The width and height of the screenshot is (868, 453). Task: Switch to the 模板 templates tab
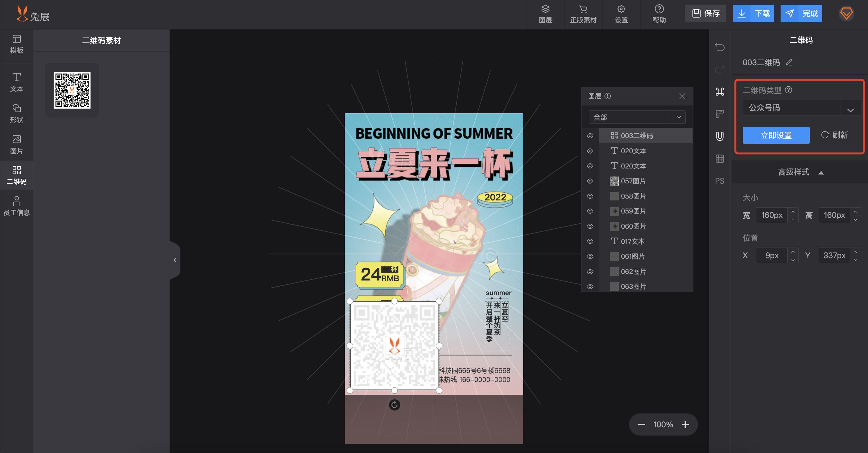click(16, 44)
